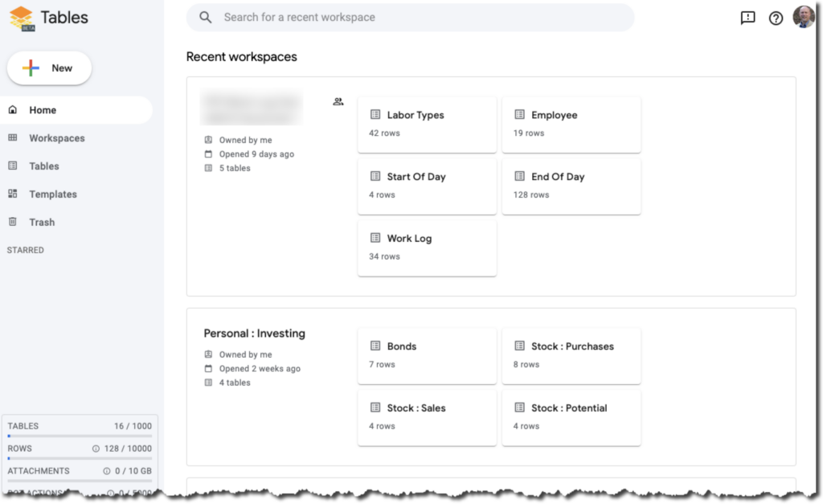Click the shared people icon on first workspace
823x504 pixels.
coord(338,102)
